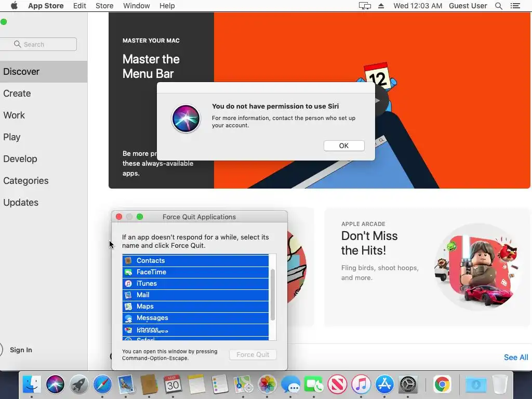This screenshot has width=532, height=399.
Task: Open Maps icon in Dock
Action: 243,384
